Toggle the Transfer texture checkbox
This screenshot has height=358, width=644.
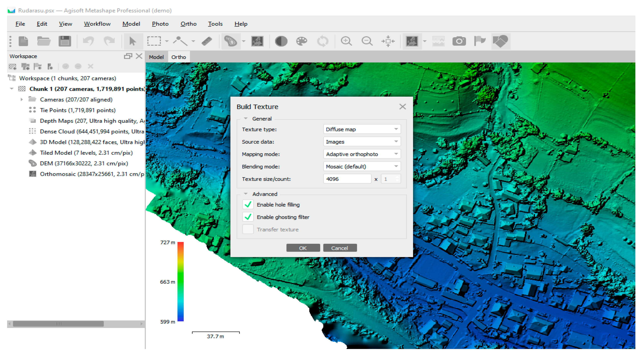(x=248, y=229)
